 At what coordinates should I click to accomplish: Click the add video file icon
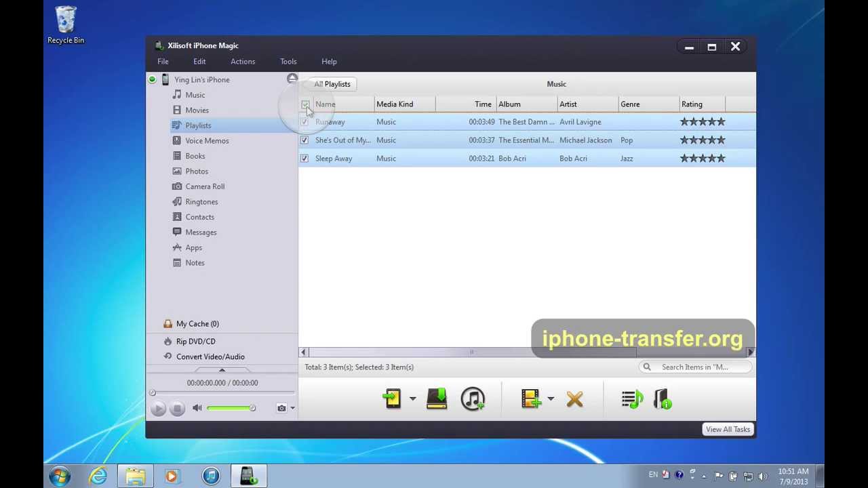point(531,399)
